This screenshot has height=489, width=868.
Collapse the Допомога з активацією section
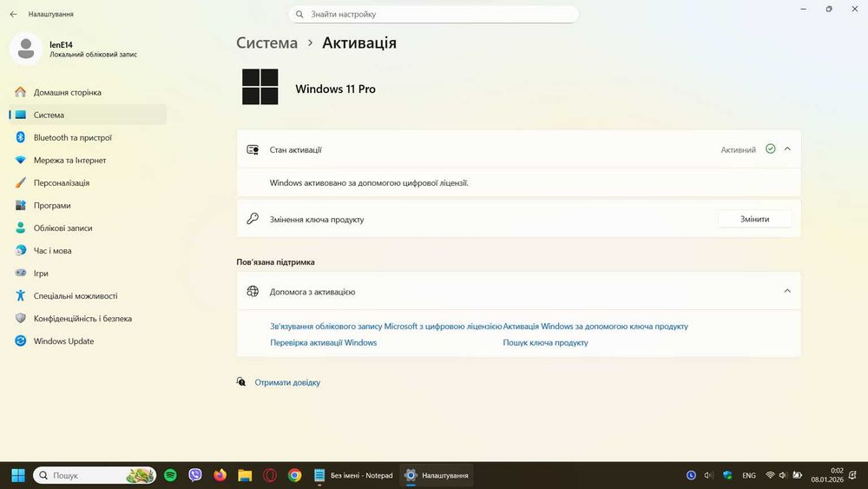[787, 291]
